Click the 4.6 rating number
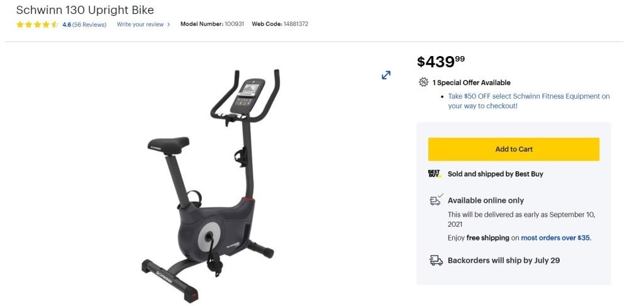This screenshot has height=306, width=644. coord(67,25)
